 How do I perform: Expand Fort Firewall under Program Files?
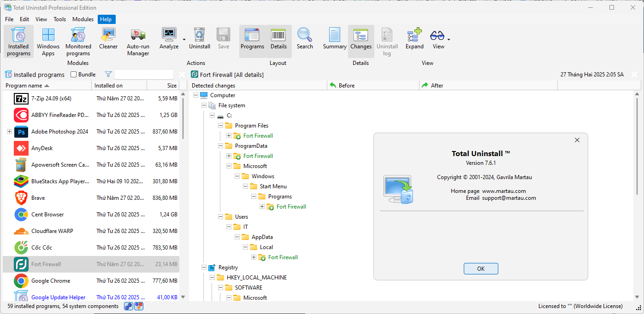pyautogui.click(x=229, y=136)
